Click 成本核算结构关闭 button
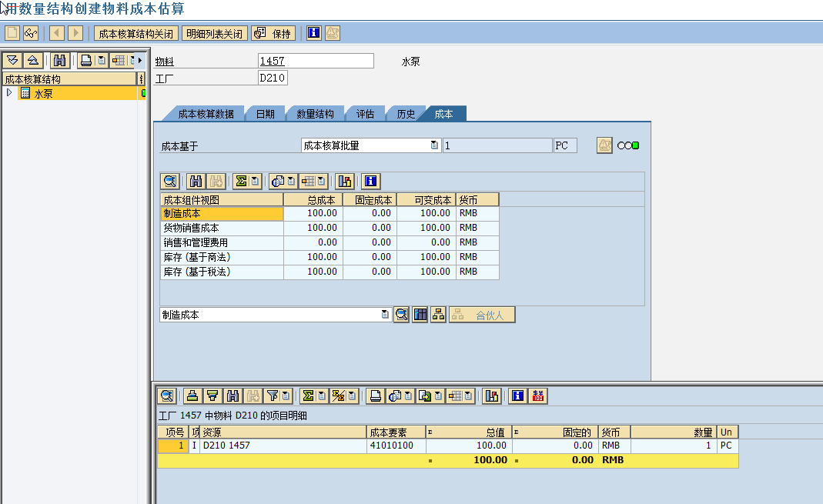Image resolution: width=823 pixels, height=504 pixels. pyautogui.click(x=136, y=34)
